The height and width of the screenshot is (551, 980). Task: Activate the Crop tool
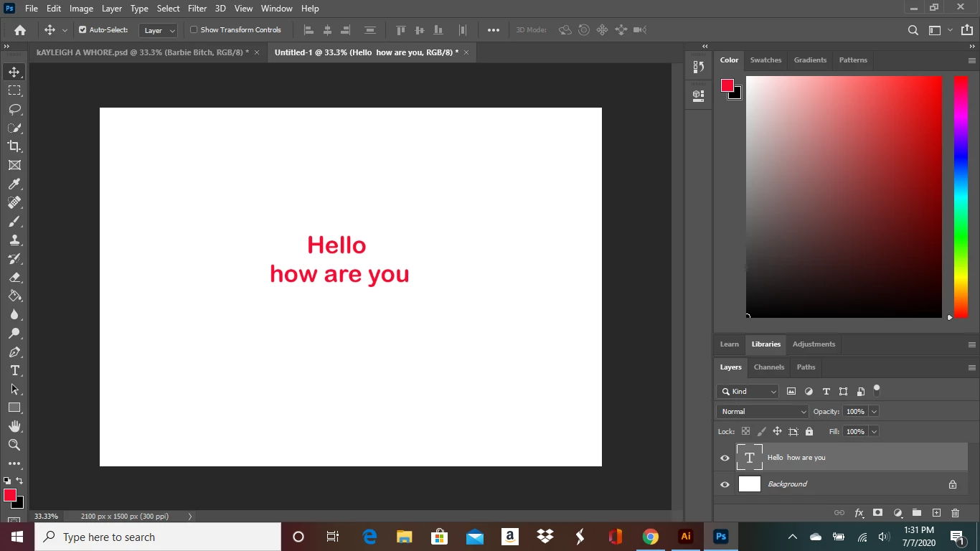coord(14,146)
